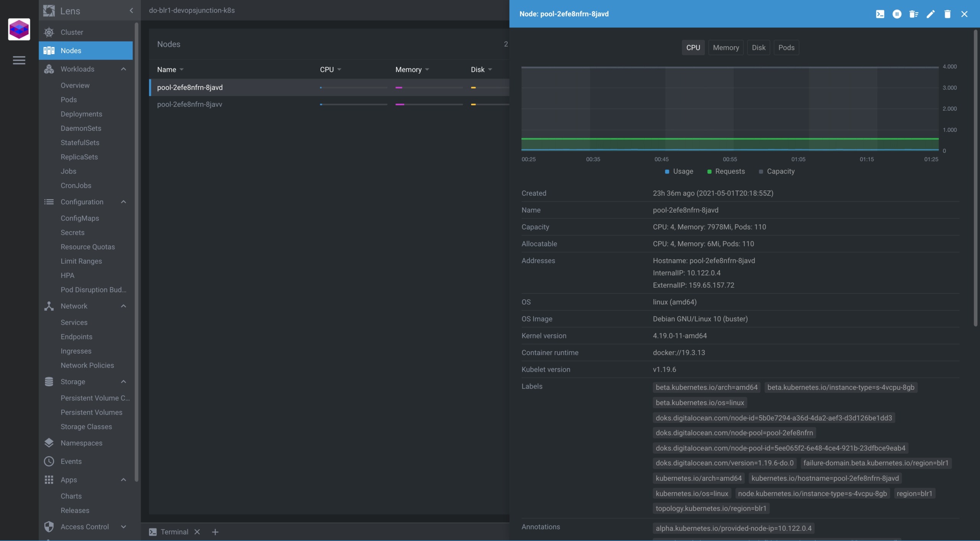Sort nodes by Name column arrow
Viewport: 980px width, 541px height.
point(181,70)
